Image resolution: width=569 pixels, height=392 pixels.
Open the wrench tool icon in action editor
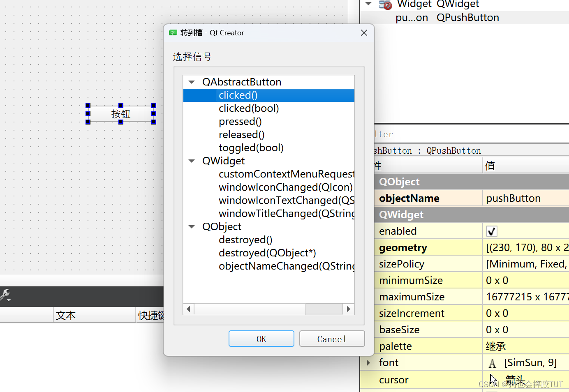pos(5,295)
